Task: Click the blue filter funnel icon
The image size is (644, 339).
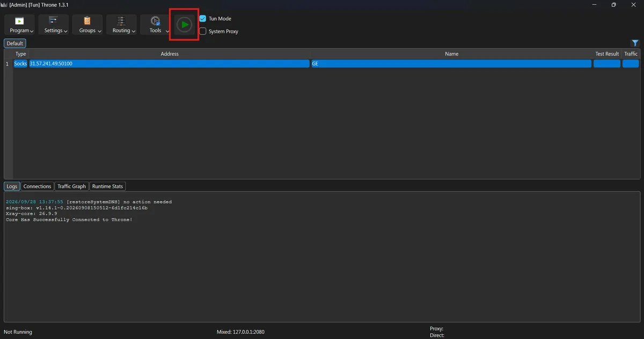Action: [x=635, y=43]
